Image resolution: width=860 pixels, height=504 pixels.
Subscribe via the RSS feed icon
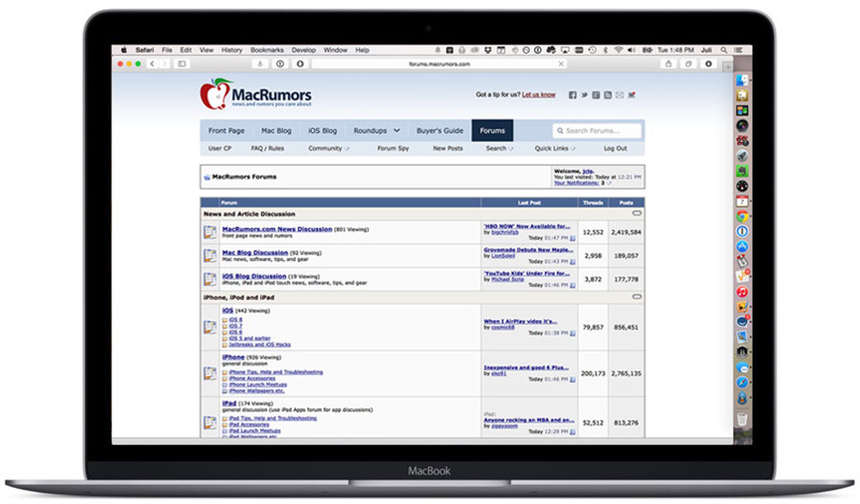coord(607,95)
